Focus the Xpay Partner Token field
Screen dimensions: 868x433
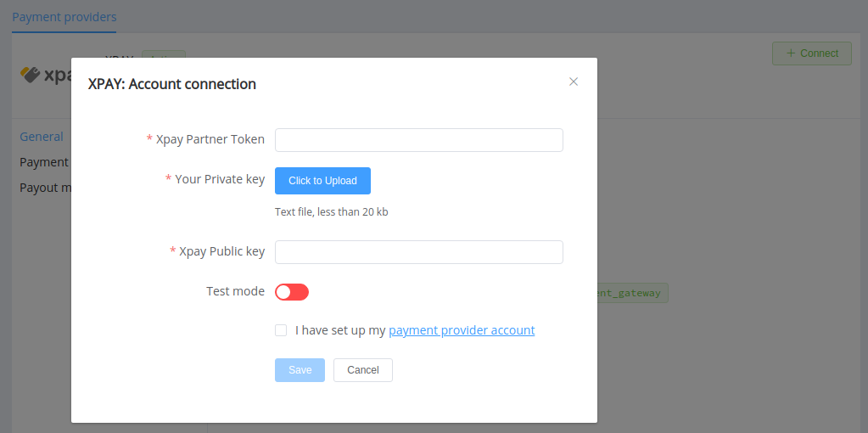click(x=419, y=140)
